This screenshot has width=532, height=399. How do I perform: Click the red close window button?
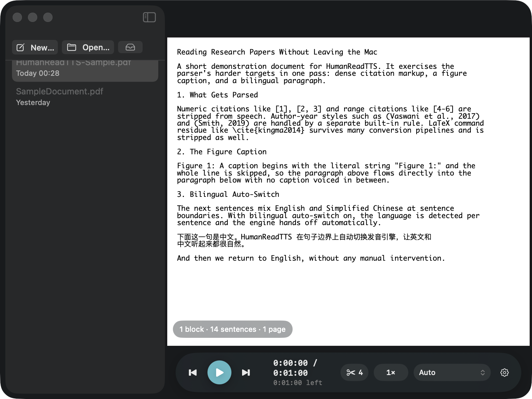click(17, 17)
